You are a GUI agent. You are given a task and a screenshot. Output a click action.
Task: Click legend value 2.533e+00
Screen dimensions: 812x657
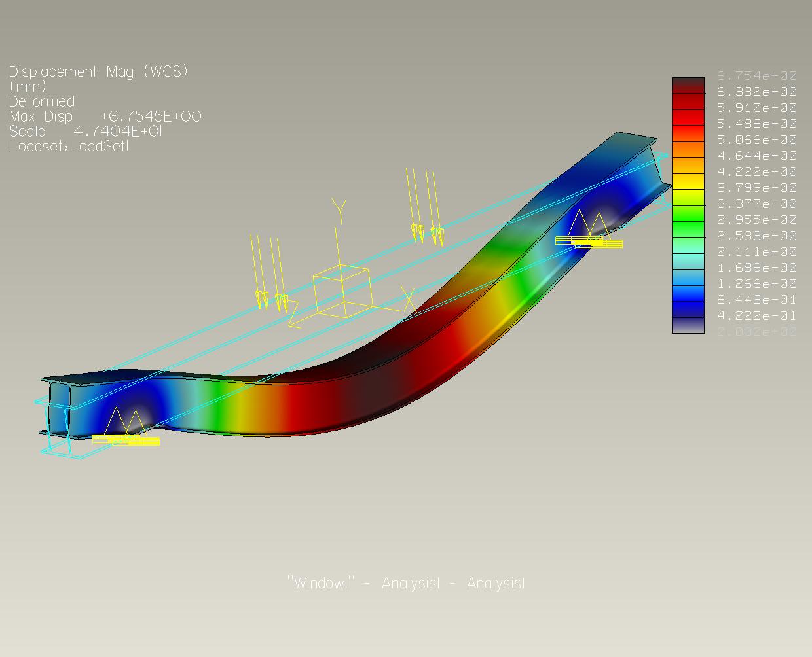coord(757,236)
